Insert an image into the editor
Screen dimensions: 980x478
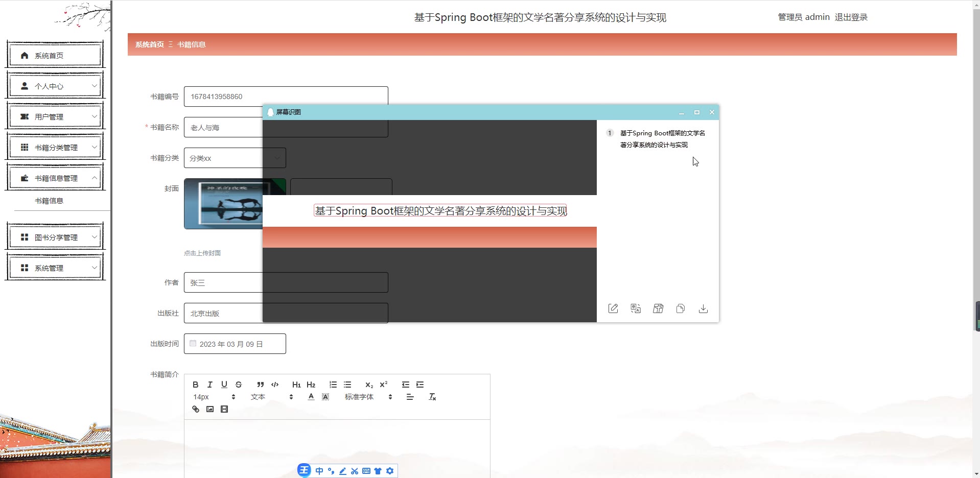point(210,409)
